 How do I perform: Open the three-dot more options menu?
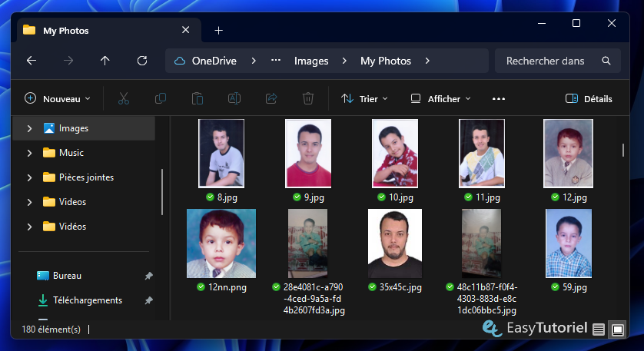499,98
